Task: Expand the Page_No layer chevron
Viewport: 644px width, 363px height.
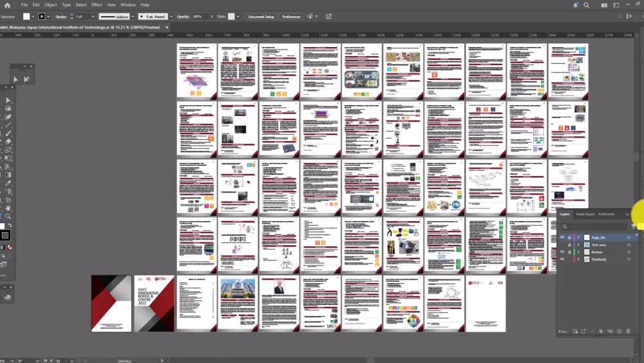Action: pos(579,238)
